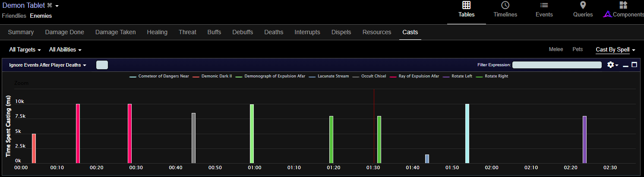
Task: Open the Resources tab
Action: 377,32
